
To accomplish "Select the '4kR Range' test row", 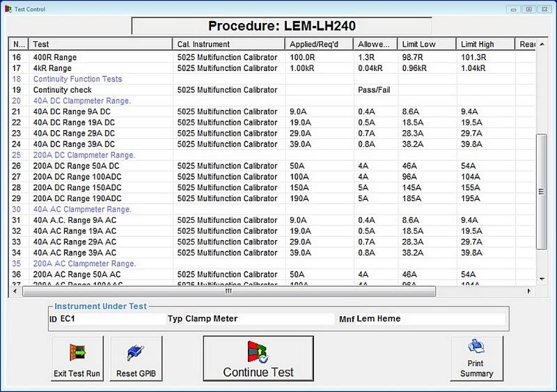I will 272,68.
